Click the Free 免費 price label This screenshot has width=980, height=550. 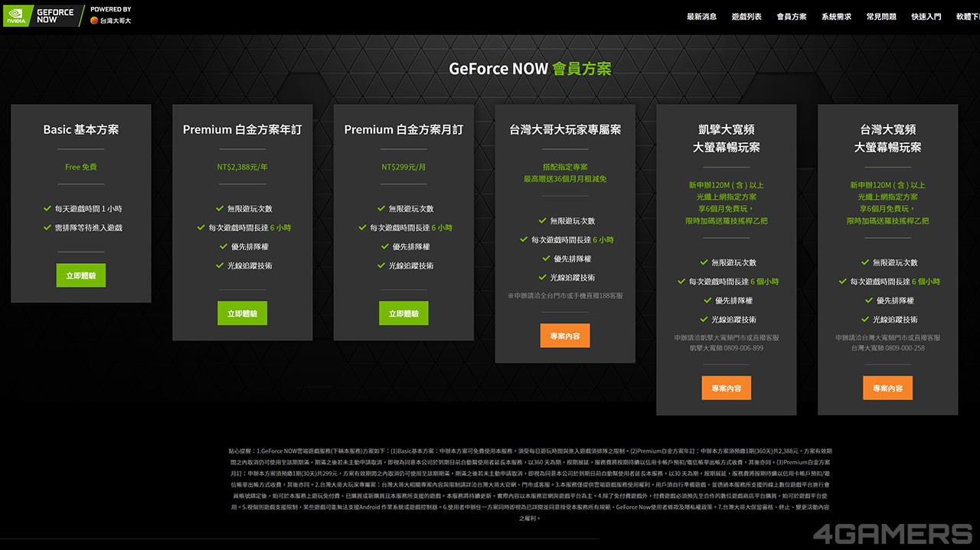coord(81,167)
